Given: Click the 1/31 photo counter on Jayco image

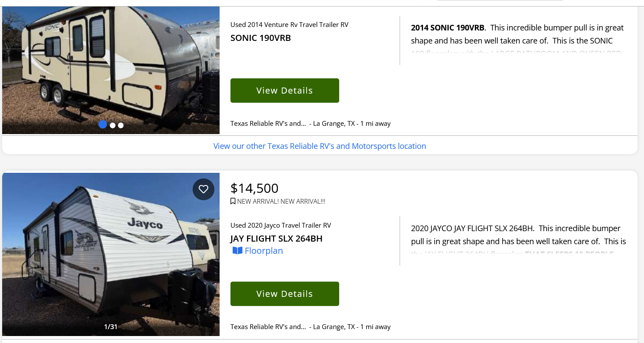Looking at the screenshot, I should tap(110, 326).
